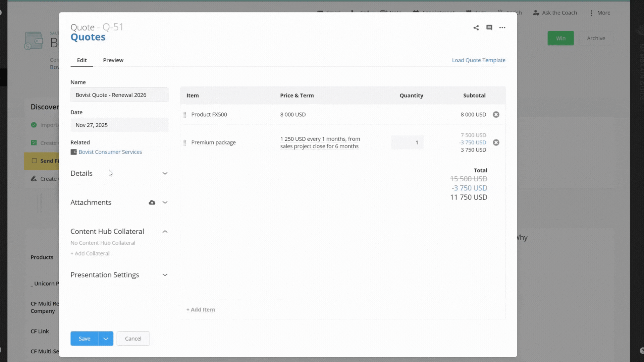The height and width of the screenshot is (362, 644).
Task: Open the Save button dropdown arrow
Action: pyautogui.click(x=106, y=339)
